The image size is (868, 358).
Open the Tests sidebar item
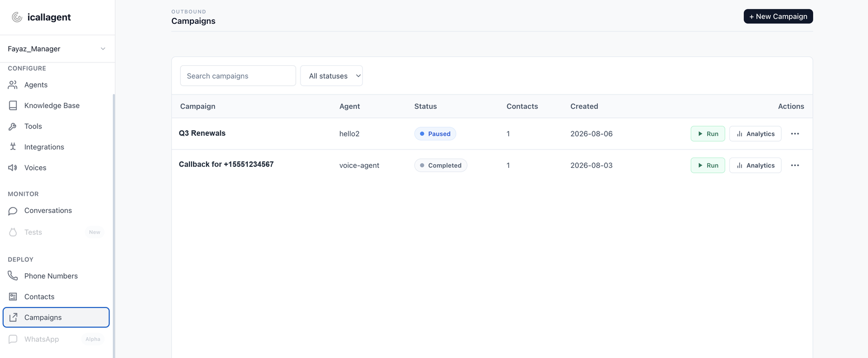tap(56, 232)
